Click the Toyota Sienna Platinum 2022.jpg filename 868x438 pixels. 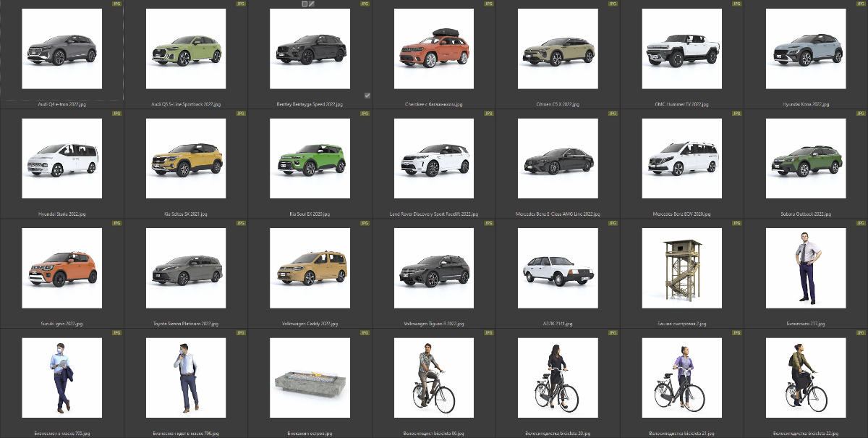point(186,324)
